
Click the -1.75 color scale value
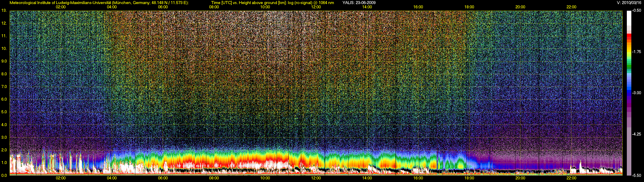pos(636,52)
